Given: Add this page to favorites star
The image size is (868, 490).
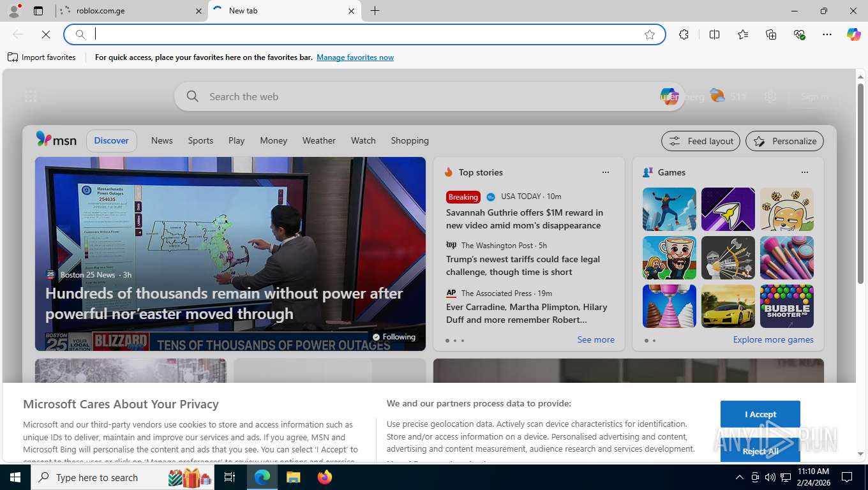Looking at the screenshot, I should [650, 34].
